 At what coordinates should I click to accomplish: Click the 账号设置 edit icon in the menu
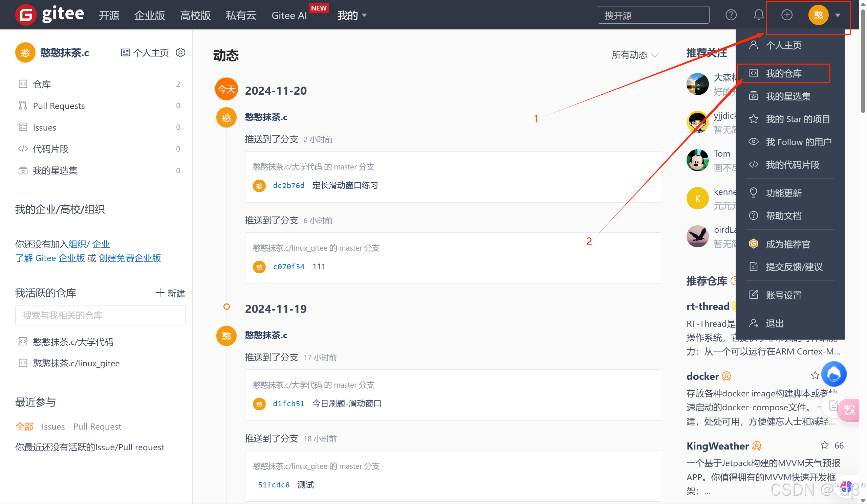pyautogui.click(x=754, y=295)
